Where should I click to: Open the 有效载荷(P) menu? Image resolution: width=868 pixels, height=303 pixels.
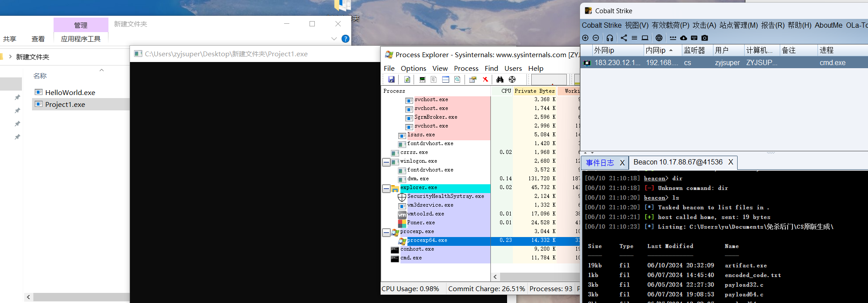point(670,25)
